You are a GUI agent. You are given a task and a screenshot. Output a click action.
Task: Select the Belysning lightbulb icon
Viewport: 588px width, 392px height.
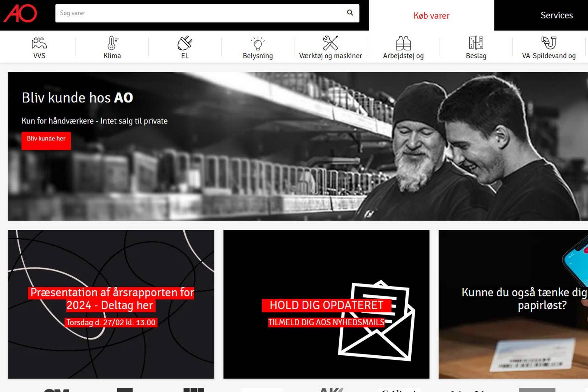[x=258, y=43]
